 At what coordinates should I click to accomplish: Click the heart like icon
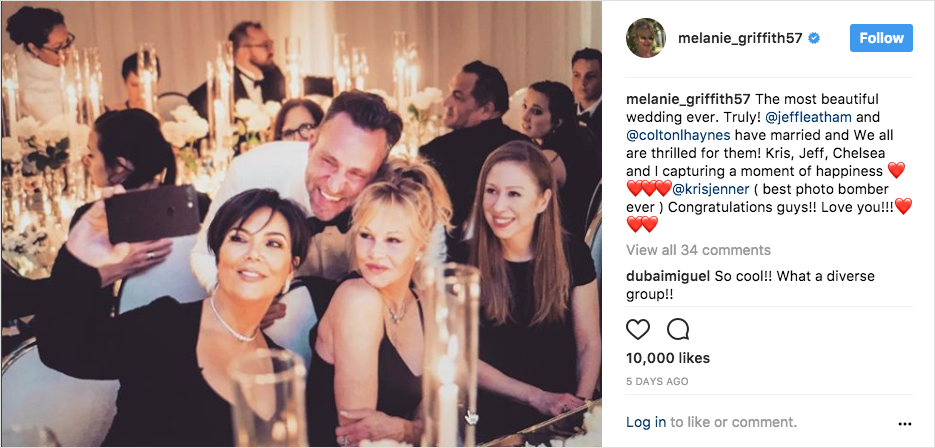pos(638,329)
